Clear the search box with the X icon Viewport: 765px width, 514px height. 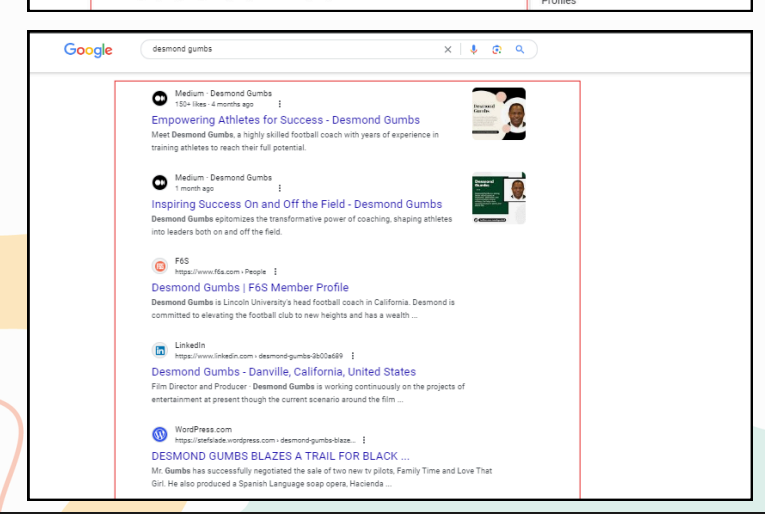coord(448,49)
